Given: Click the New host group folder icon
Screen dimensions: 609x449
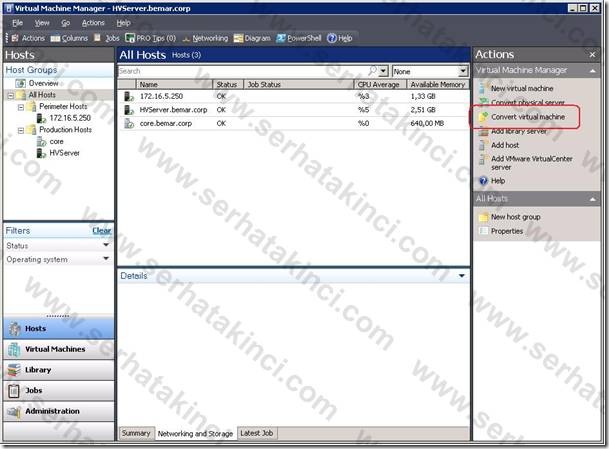Looking at the screenshot, I should [483, 217].
